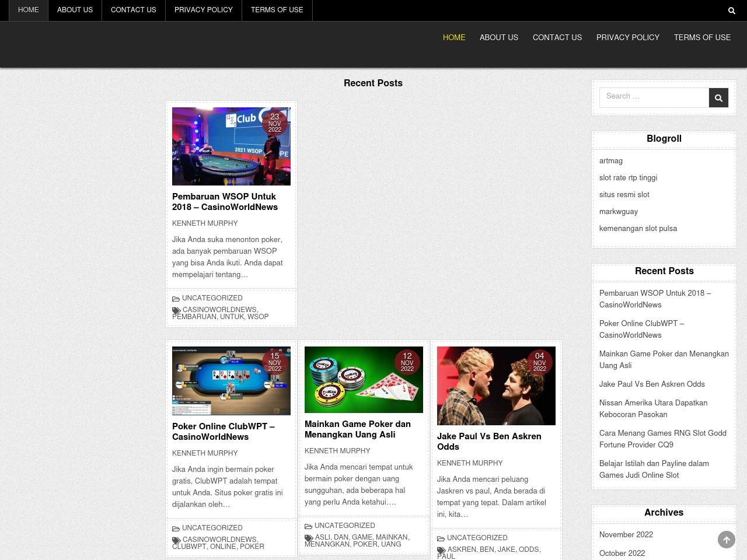Open Privacy Policy in the top black menu bar
The width and height of the screenshot is (747, 560).
204,10
